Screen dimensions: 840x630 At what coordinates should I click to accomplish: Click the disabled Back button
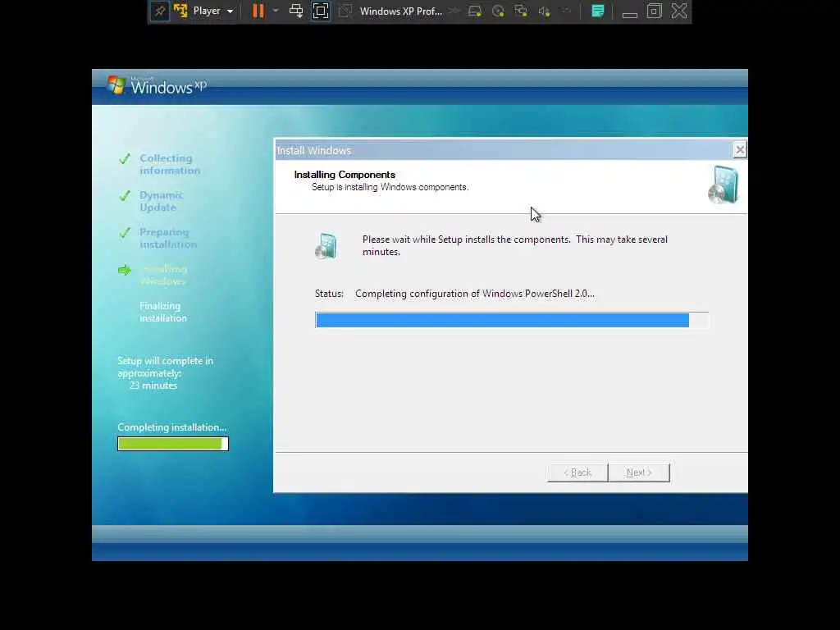coord(577,472)
